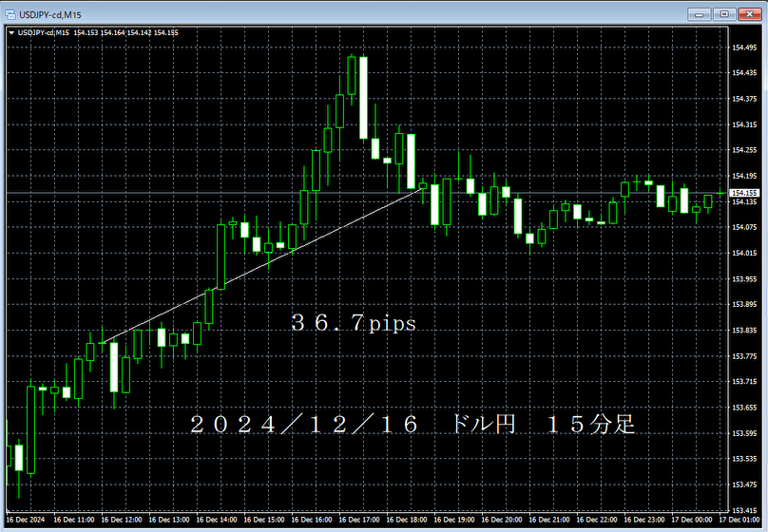Click the price scale value 153.595

click(744, 433)
